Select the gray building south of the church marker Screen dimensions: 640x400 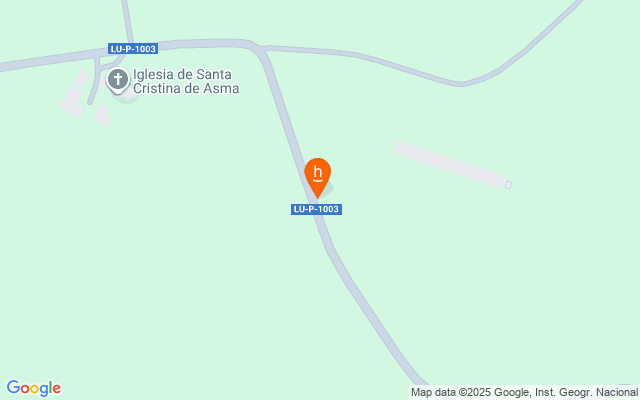[102, 115]
